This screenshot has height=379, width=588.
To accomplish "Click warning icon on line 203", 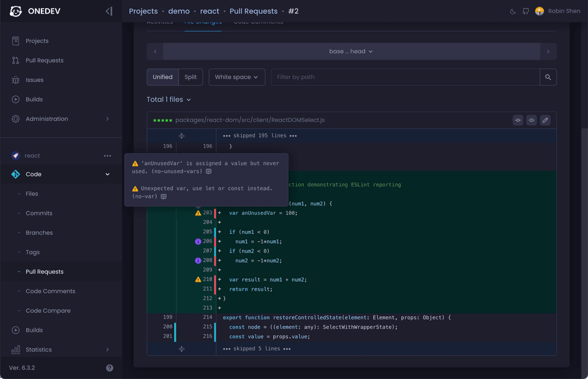I will tap(198, 213).
